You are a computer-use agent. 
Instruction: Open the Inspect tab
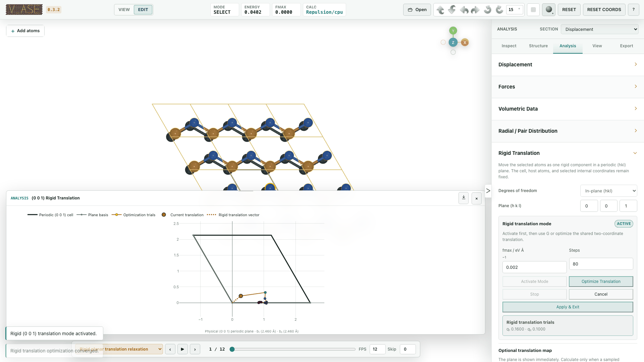[x=509, y=46]
